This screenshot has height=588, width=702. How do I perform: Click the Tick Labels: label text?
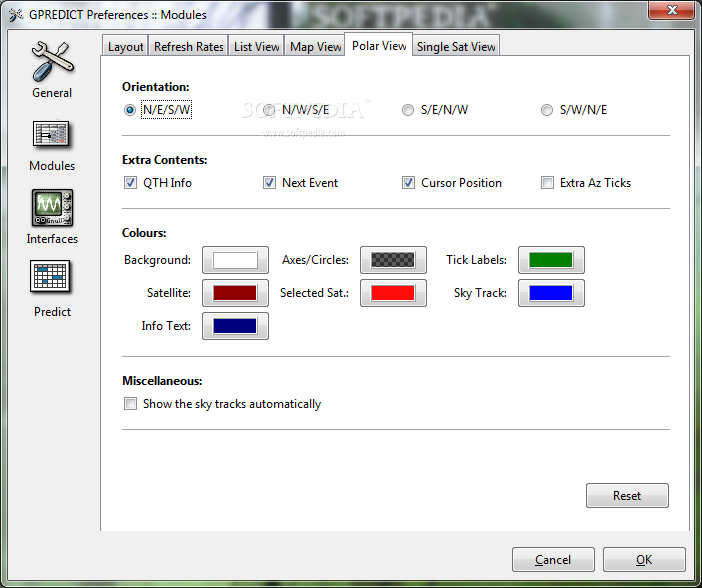point(476,260)
